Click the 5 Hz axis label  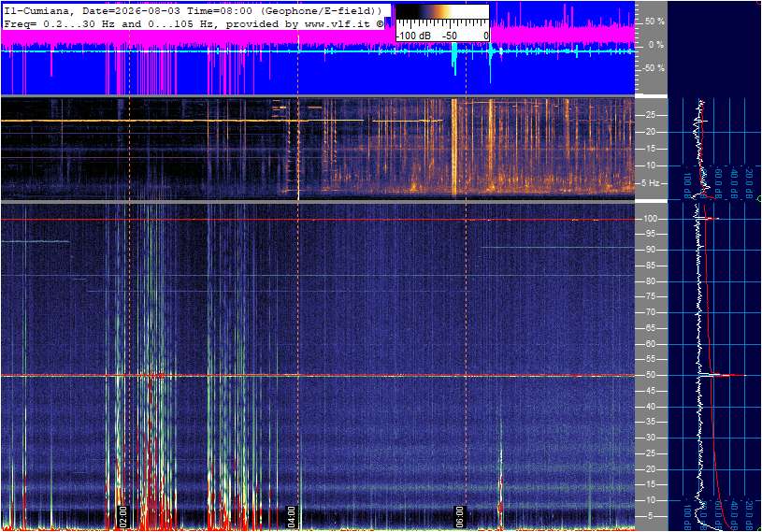coord(650,183)
